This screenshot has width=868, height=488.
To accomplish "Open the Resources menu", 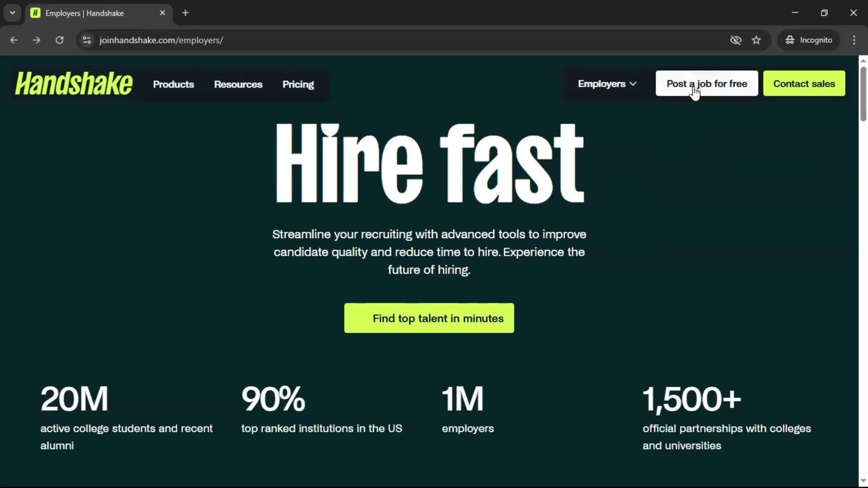I will pos(238,84).
